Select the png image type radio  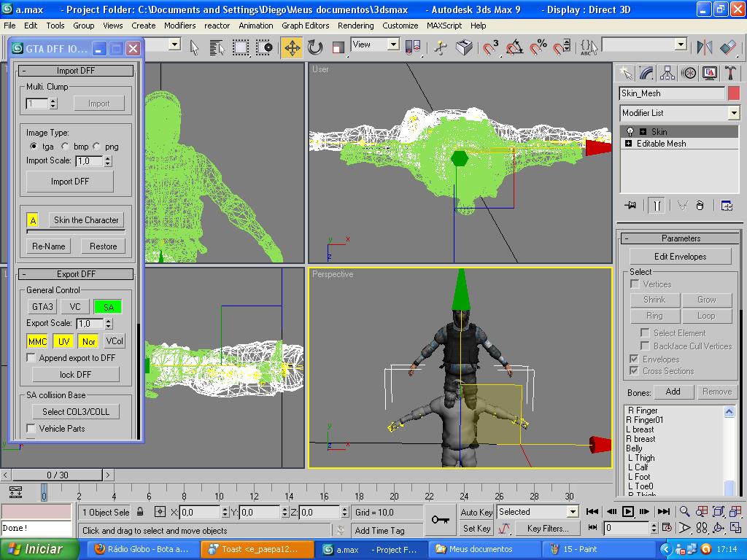(97, 146)
